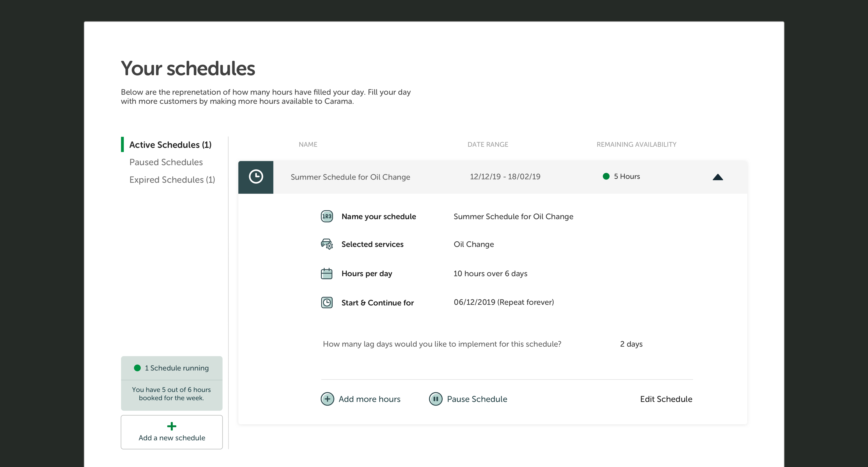Click the Oil Change service value
Viewport: 868px width, 467px height.
point(473,244)
